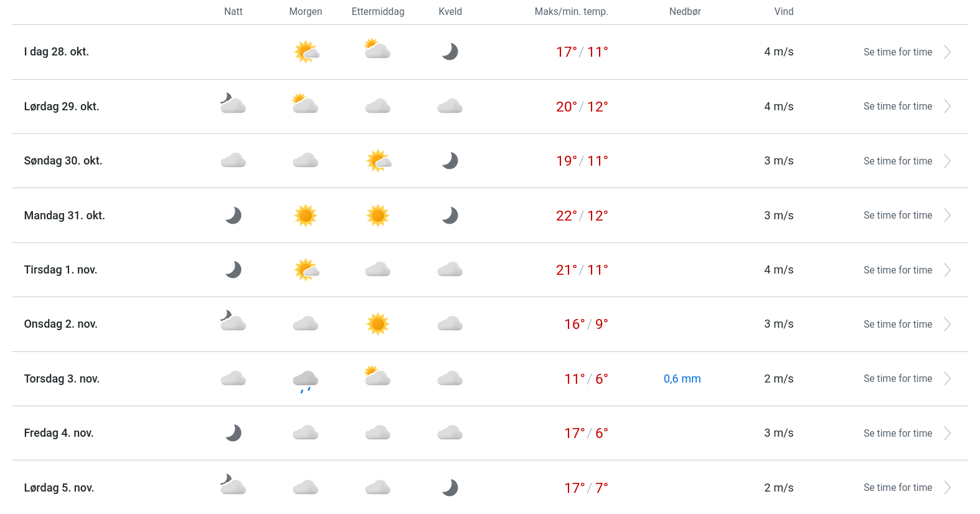Image resolution: width=980 pixels, height=514 pixels.
Task: Open "Se time for time" for Onsdag 2. nov.
Action: tap(897, 325)
